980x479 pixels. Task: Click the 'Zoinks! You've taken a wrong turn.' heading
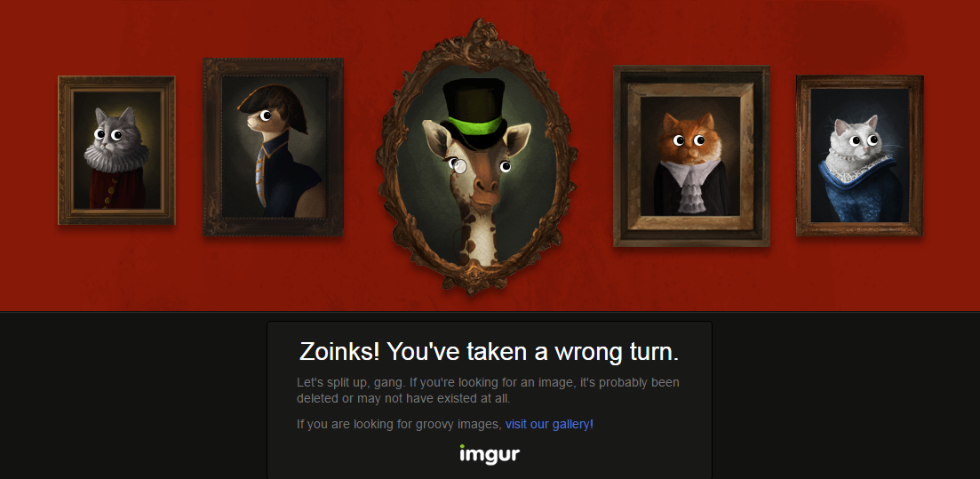coord(489,352)
